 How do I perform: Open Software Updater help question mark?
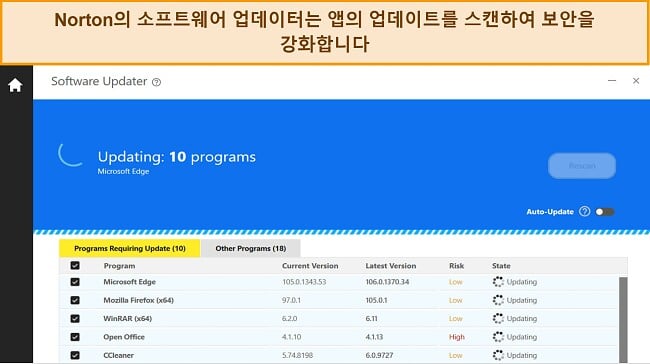tap(156, 82)
